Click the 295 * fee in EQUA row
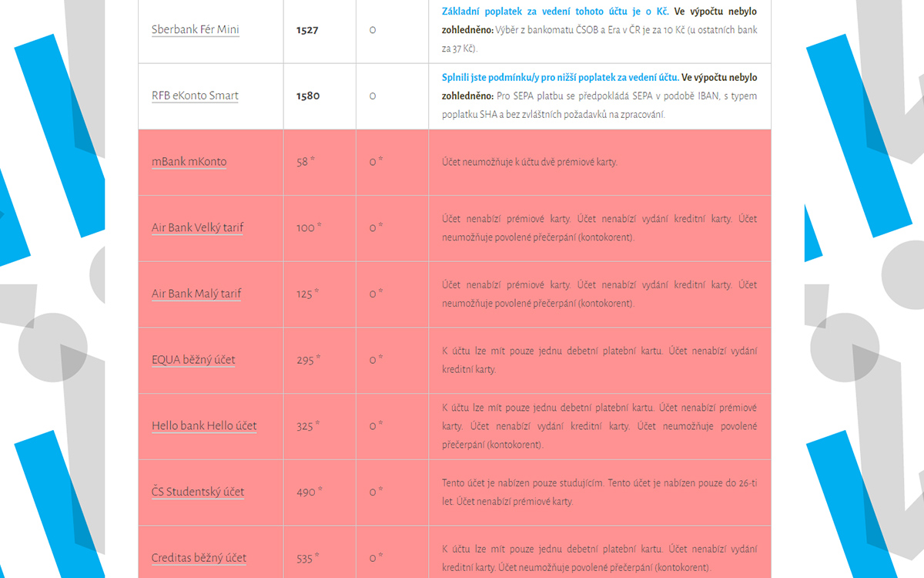This screenshot has width=924, height=578. coord(308,360)
